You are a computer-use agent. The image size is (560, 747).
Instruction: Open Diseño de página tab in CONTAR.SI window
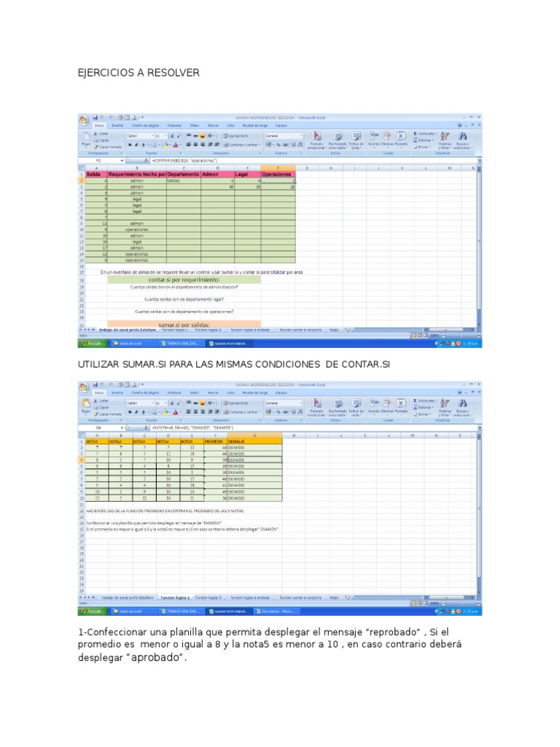point(145,125)
